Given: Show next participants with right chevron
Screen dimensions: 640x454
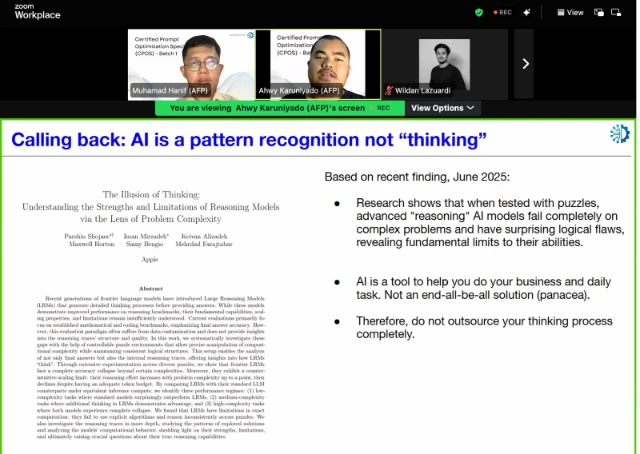Looking at the screenshot, I should coord(524,64).
